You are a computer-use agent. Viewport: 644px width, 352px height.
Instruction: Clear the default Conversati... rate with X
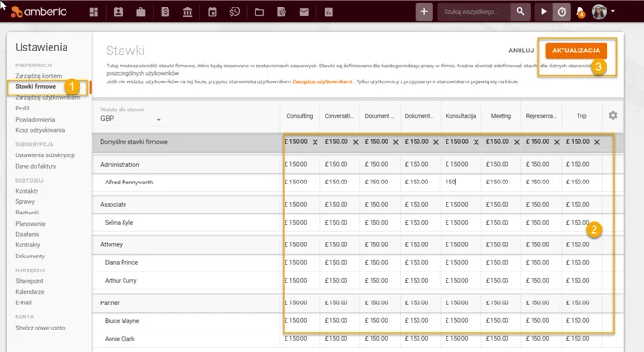click(x=356, y=142)
